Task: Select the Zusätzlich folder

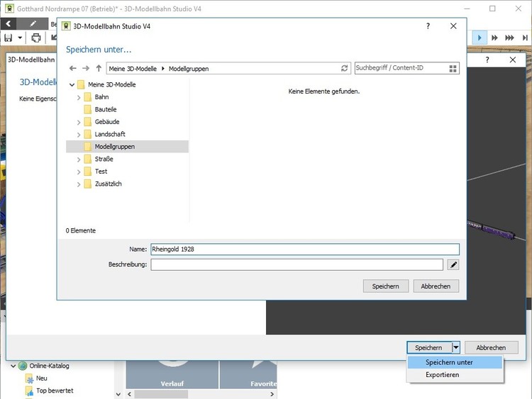Action: coord(109,184)
